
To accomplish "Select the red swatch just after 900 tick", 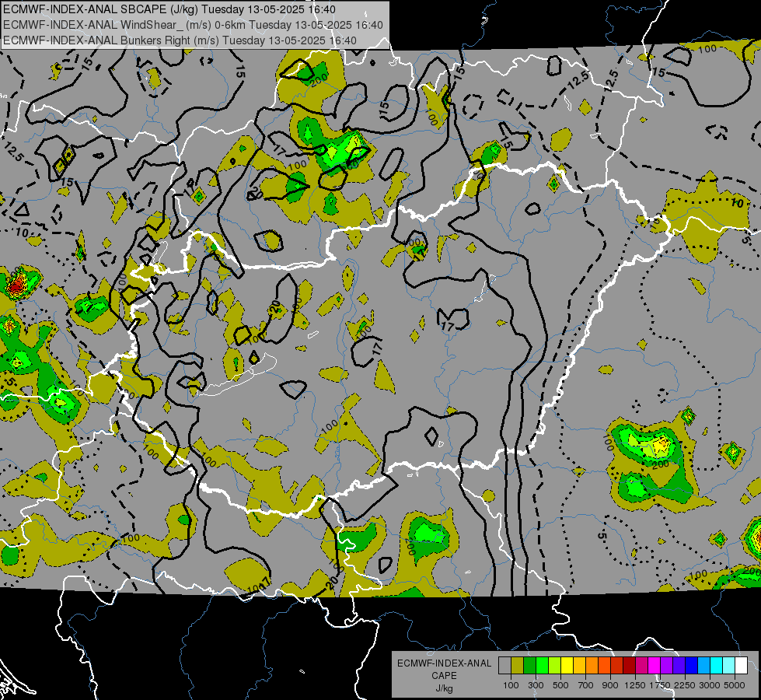I will point(617,665).
